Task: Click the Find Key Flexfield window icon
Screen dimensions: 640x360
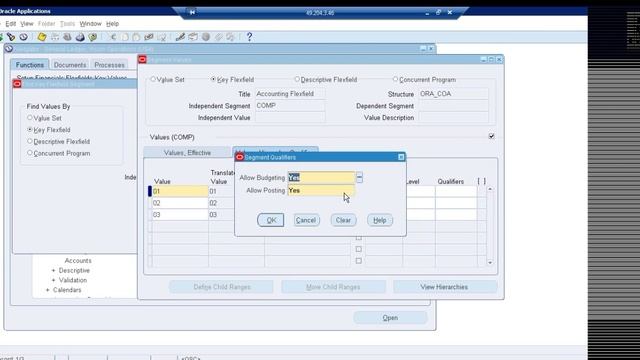Action: (x=17, y=84)
